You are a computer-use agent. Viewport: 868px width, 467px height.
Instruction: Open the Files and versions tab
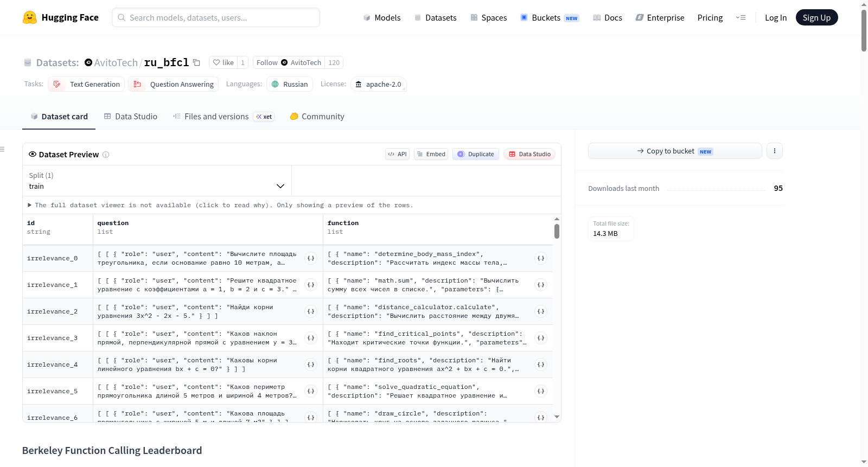pos(223,117)
